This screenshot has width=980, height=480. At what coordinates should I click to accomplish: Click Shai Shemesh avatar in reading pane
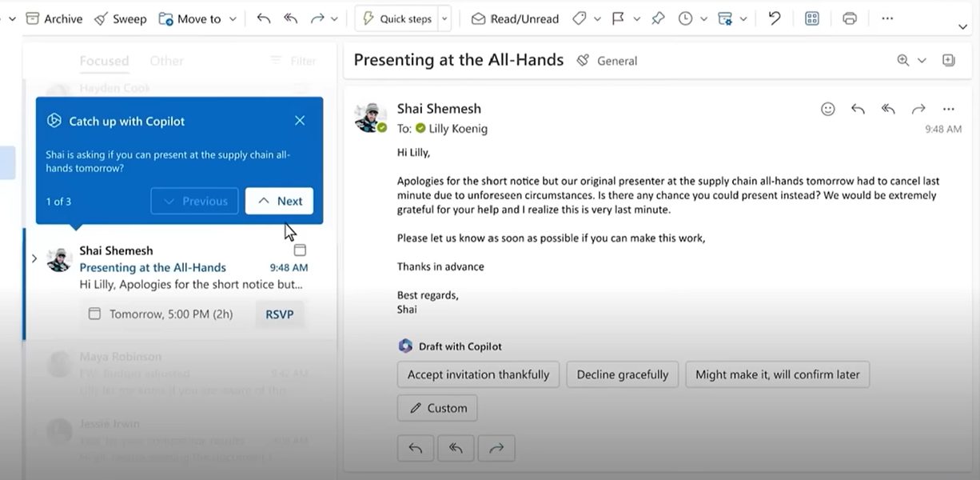pyautogui.click(x=370, y=118)
